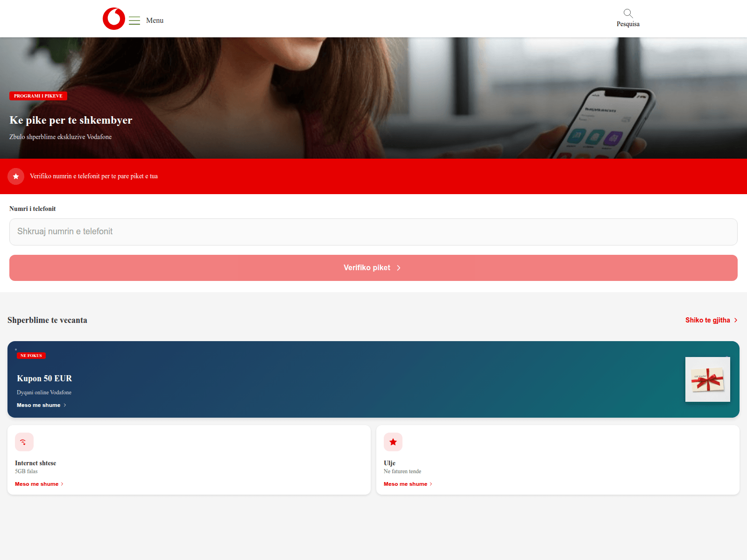Click the 5GB falas subtitle

coord(26,471)
